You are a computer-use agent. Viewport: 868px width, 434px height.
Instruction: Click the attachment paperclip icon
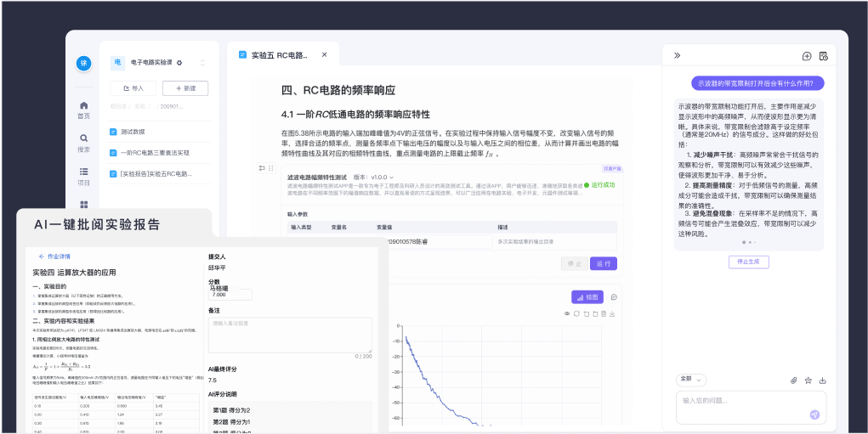click(x=793, y=380)
